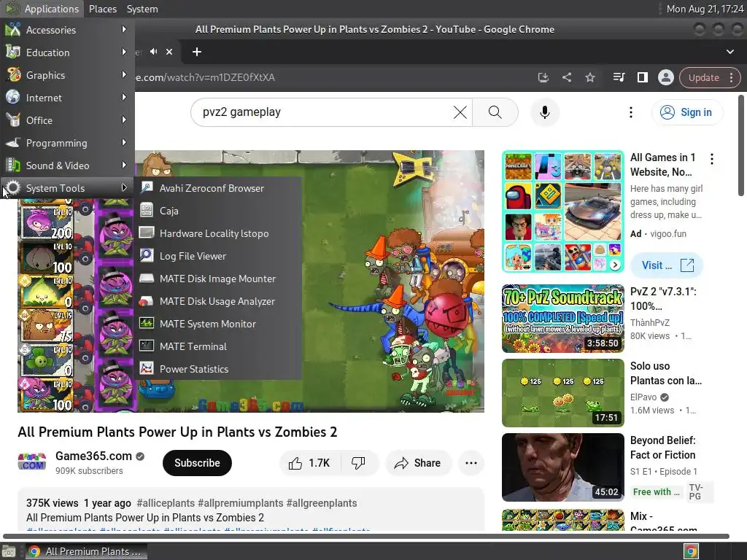
Task: Open ElPavo channel link
Action: click(643, 397)
